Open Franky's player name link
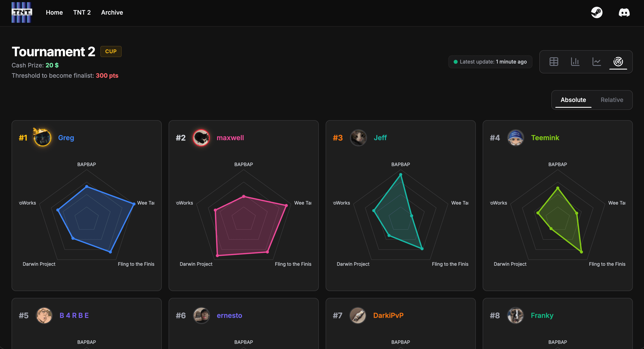 pyautogui.click(x=542, y=315)
